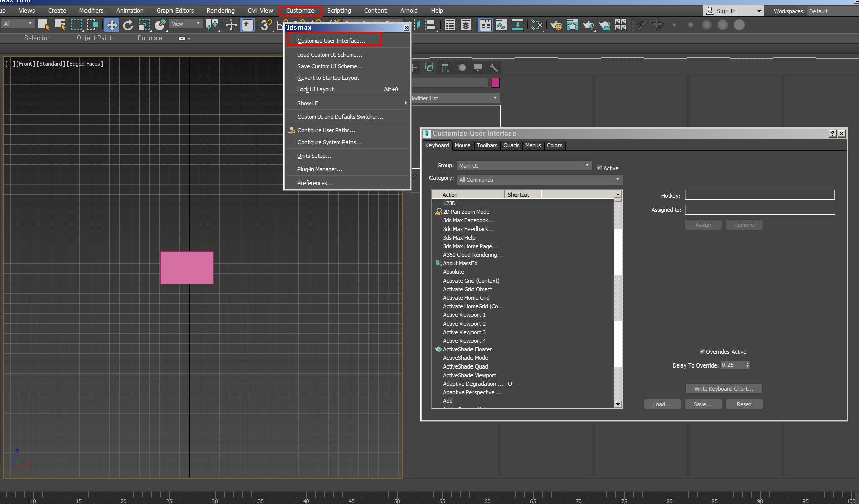Click the Assign button
859x504 pixels.
[x=703, y=225]
